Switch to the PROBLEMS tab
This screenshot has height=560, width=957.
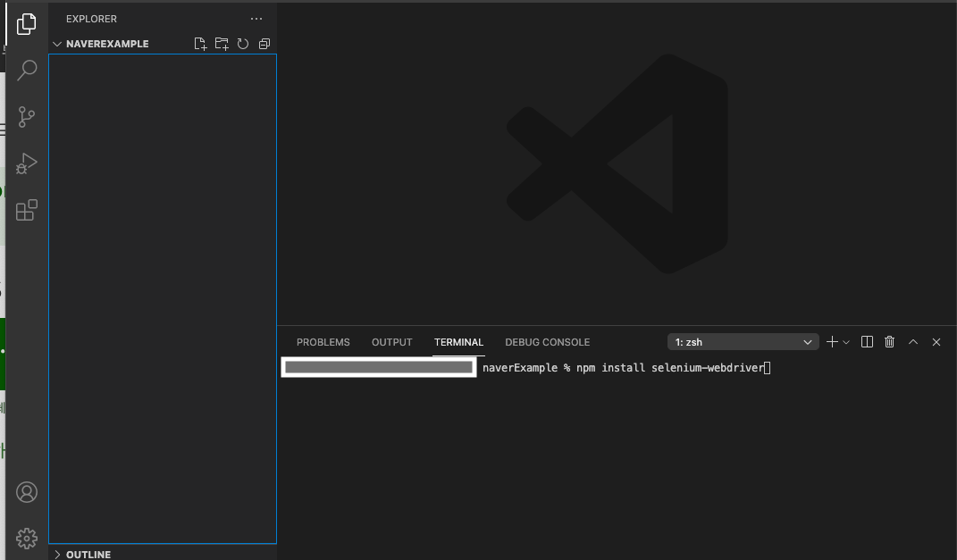[x=323, y=342]
